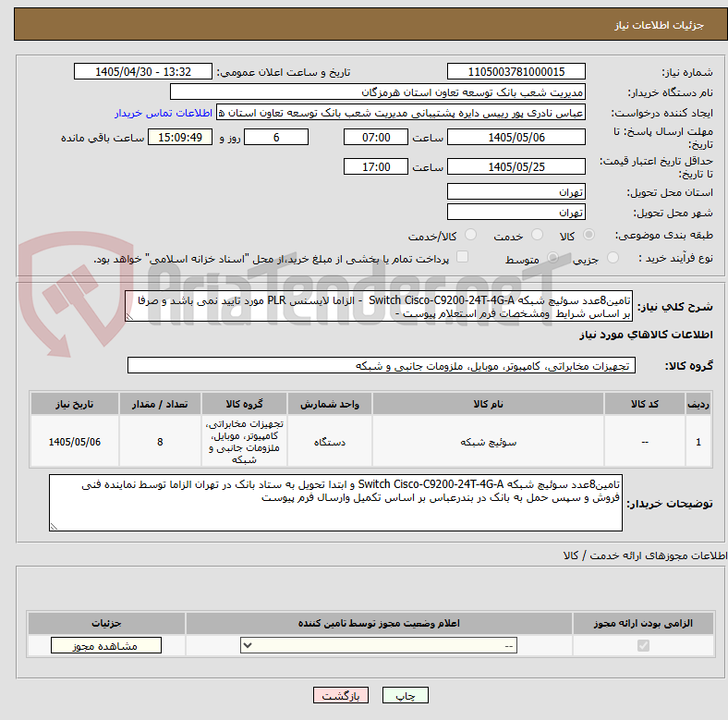Click the resize handle of need description textarea
Screen dimensions: 728x720
129,317
